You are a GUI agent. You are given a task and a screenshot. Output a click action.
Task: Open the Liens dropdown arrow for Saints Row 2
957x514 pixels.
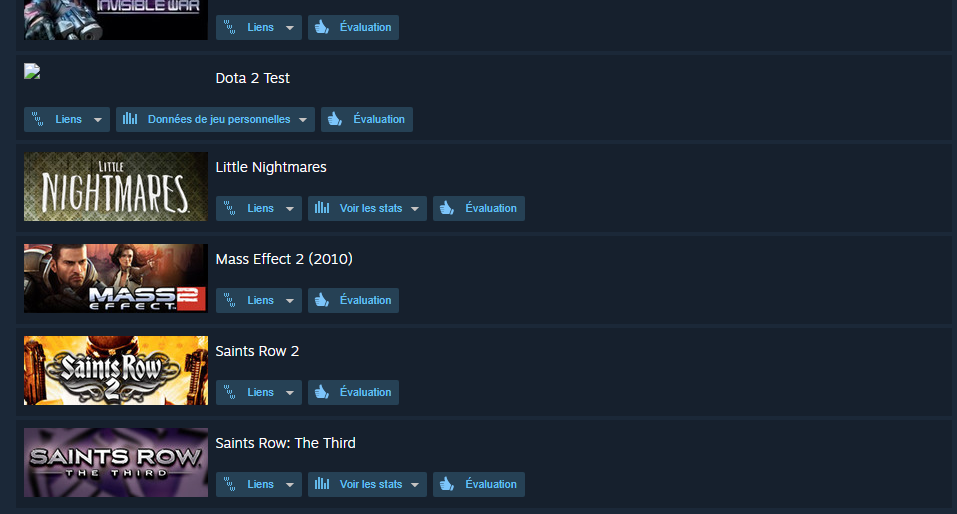290,393
